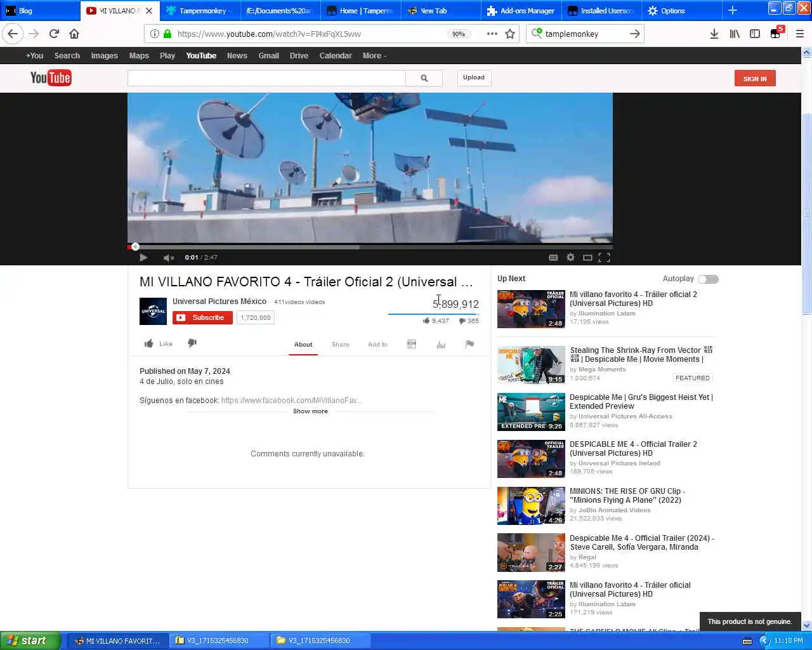The image size is (812, 650).
Task: Open DESPICABLE ME 4 - Official Trailer 2 title
Action: coord(633,449)
